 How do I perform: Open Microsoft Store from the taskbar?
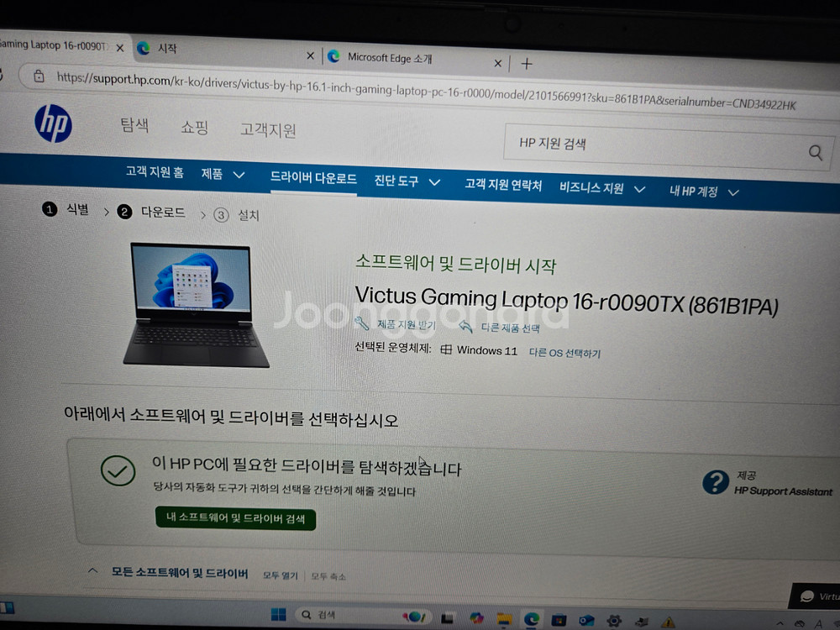[x=559, y=621]
